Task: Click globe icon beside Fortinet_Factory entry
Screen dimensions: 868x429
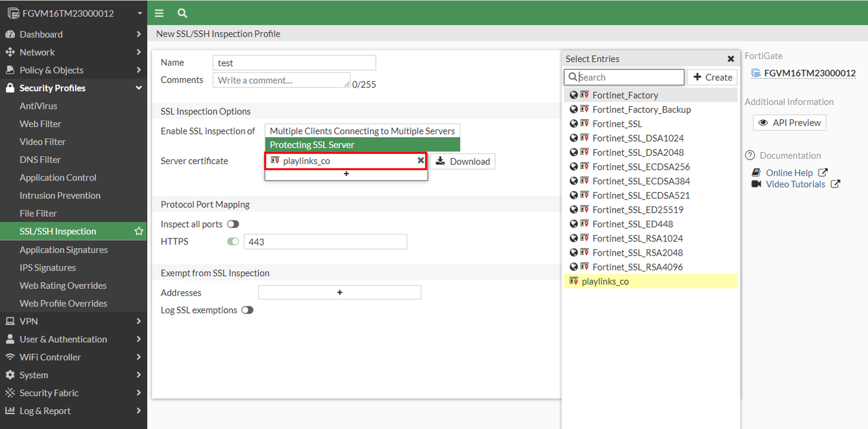Action: click(x=573, y=95)
